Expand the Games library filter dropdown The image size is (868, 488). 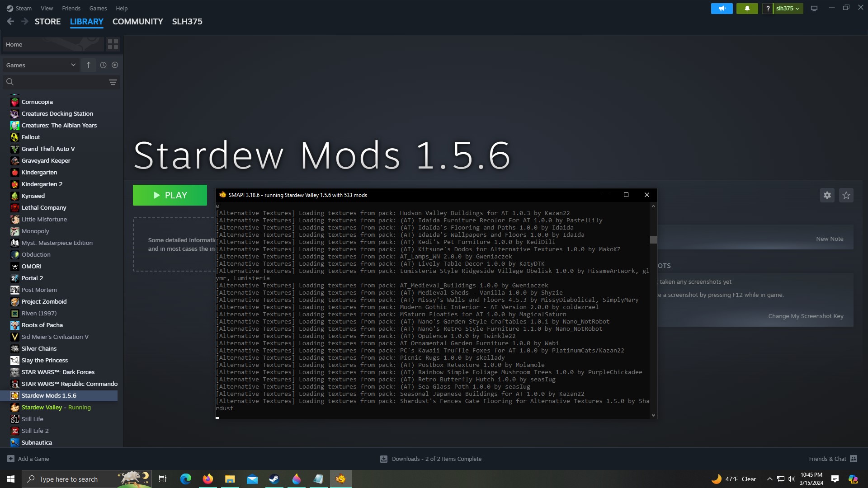click(x=41, y=65)
